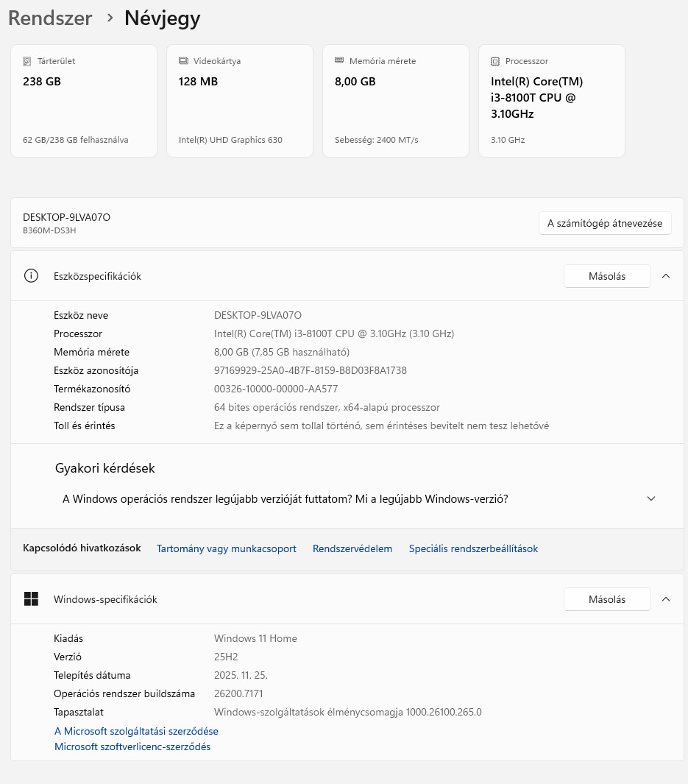Viewport: 688px width, 784px height.
Task: Open Tartomány vagy munkacsoport link
Action: [x=227, y=548]
